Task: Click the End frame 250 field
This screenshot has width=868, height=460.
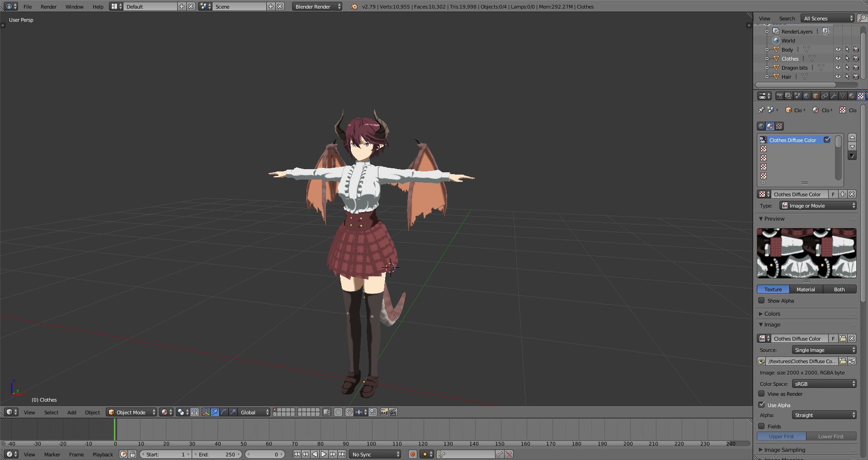Action: tap(217, 454)
